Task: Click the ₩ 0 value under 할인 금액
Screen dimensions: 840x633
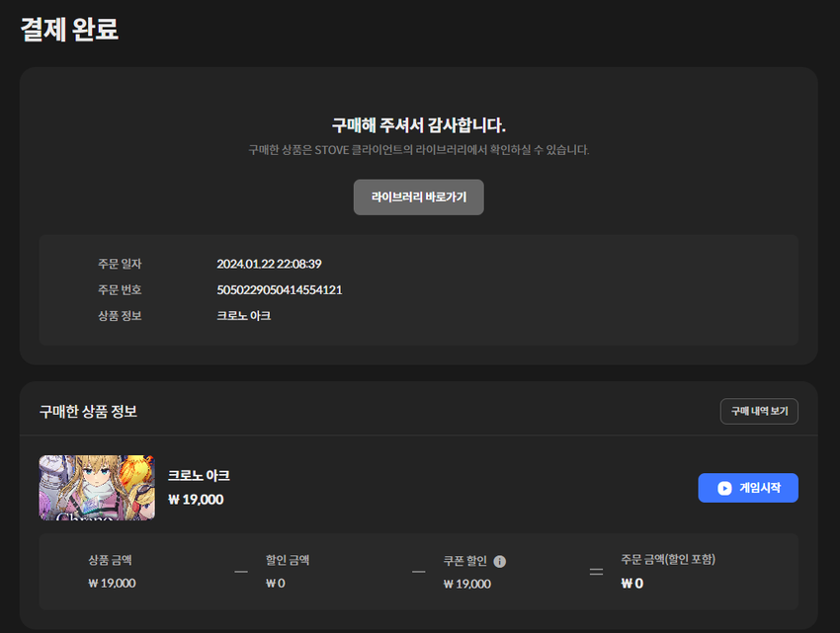Action: (x=276, y=584)
